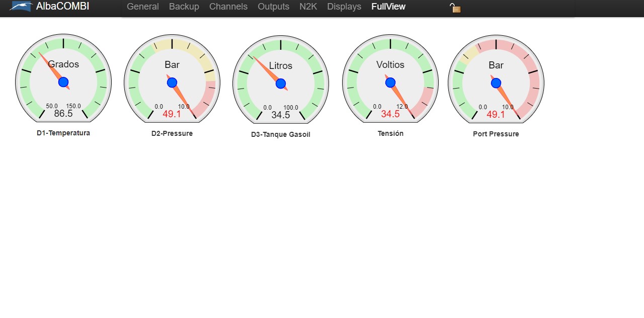Open the Displays tab

tap(344, 7)
